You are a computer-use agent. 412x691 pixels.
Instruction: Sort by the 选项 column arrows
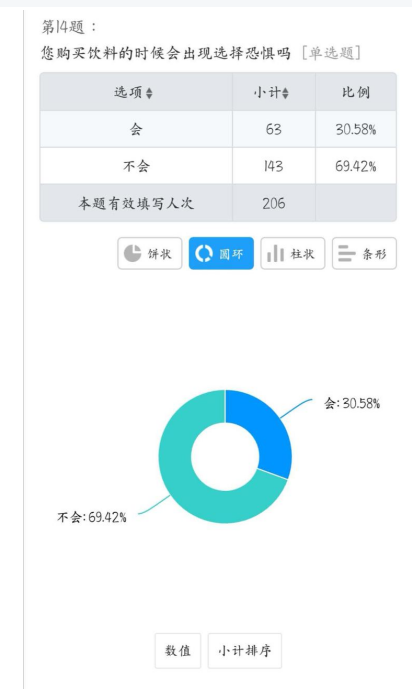tap(149, 93)
